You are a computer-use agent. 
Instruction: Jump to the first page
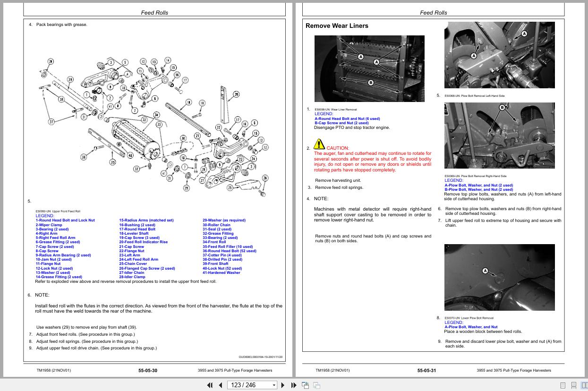coord(210,385)
